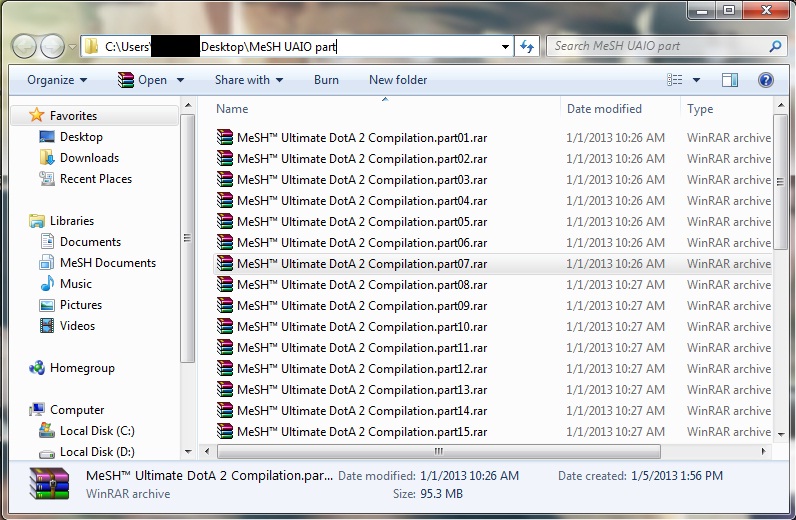Image resolution: width=796 pixels, height=520 pixels.
Task: Click the WinRAR icon of part11.rar
Action: point(225,347)
